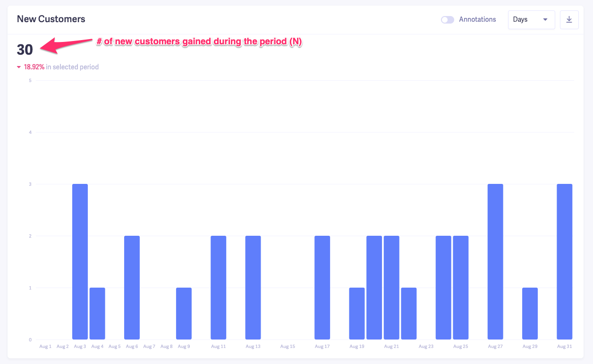Click the dropdown arrow beside Days
Screen dimensions: 593x364
(x=545, y=20)
